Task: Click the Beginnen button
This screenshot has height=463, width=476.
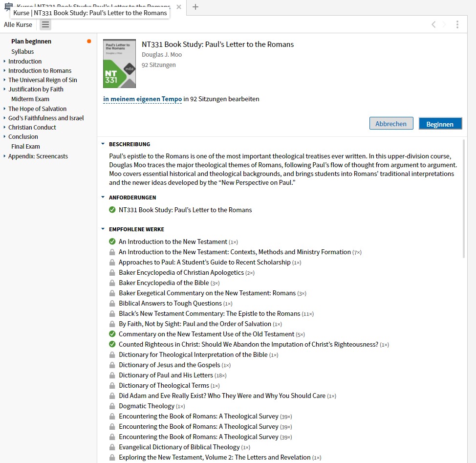Action: (440, 124)
